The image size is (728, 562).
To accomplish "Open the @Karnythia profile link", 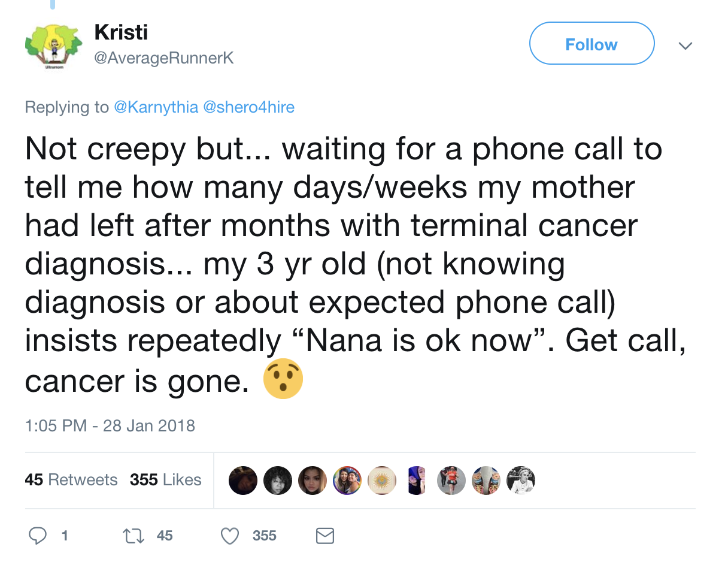I will (x=156, y=107).
